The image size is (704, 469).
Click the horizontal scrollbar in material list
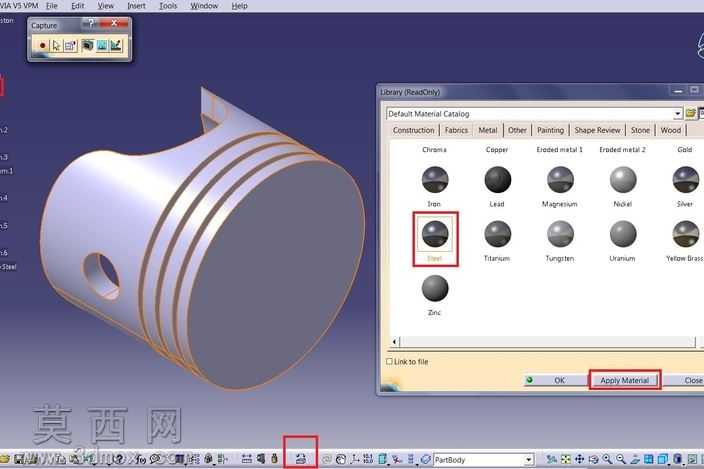tap(547, 342)
